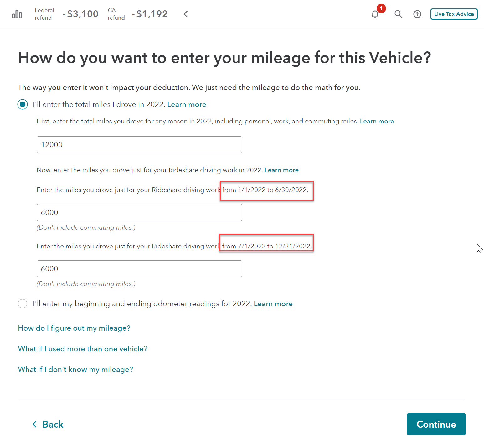This screenshot has width=484, height=448.
Task: Go Back to the previous step
Action: pyautogui.click(x=48, y=424)
